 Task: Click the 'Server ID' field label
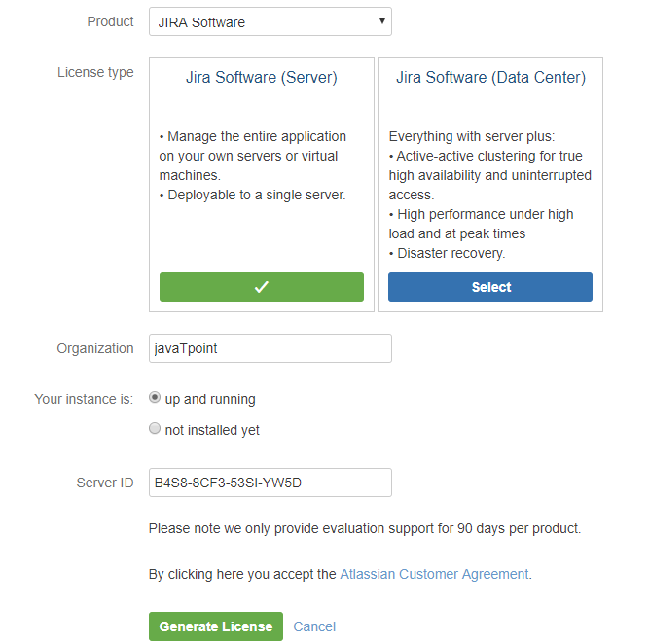[x=104, y=483]
